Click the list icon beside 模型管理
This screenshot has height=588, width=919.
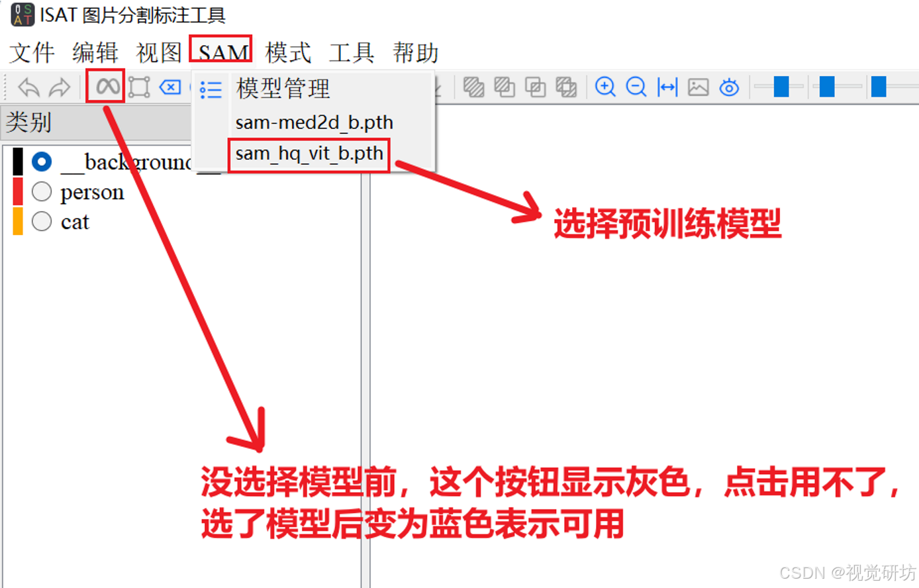[211, 89]
